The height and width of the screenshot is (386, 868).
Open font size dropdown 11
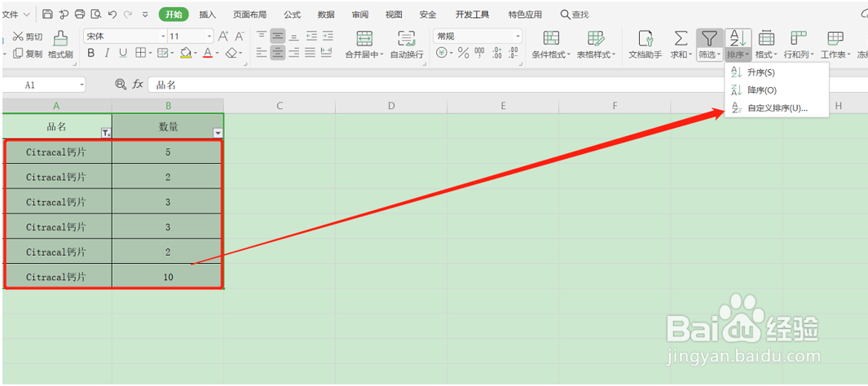(x=209, y=37)
